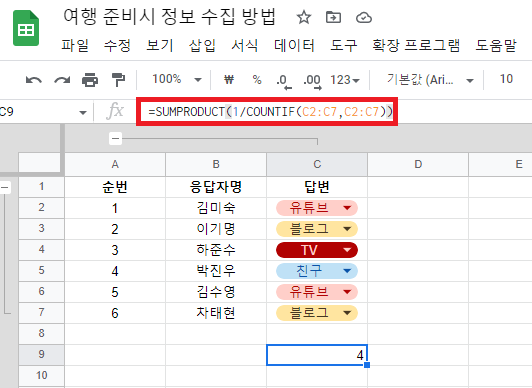Viewport: 532px width, 388px height.
Task: Open the 서식 menu
Action: [245, 45]
